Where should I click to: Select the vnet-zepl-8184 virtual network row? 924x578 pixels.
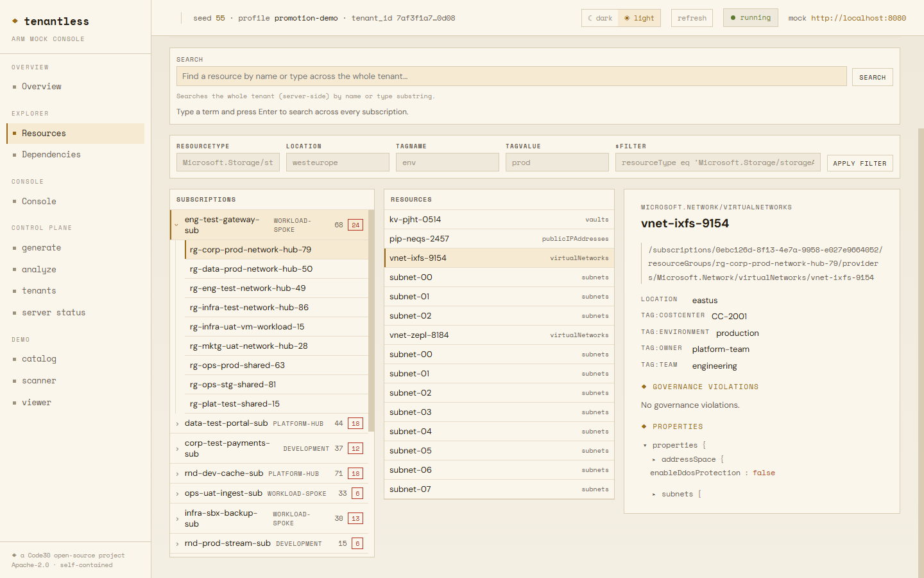click(x=499, y=335)
